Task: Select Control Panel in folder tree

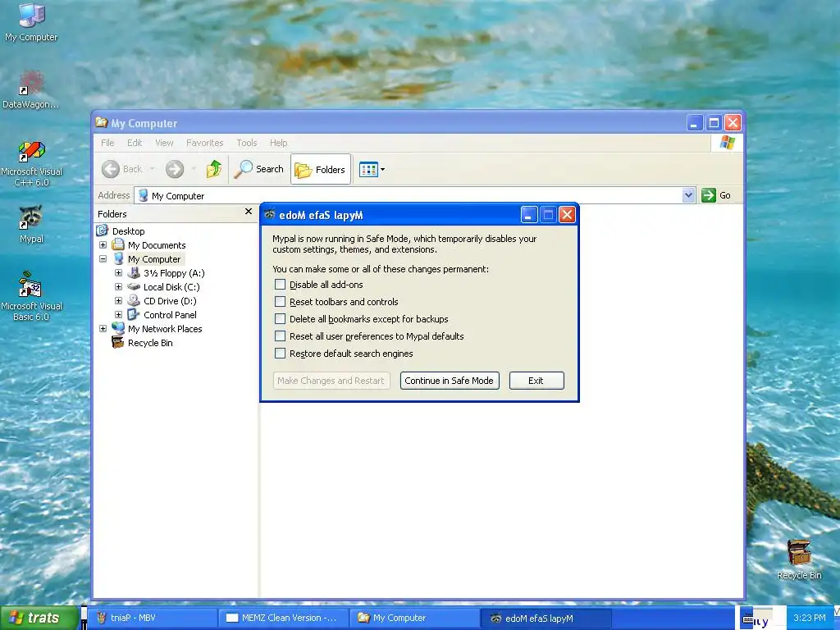Action: coord(170,314)
